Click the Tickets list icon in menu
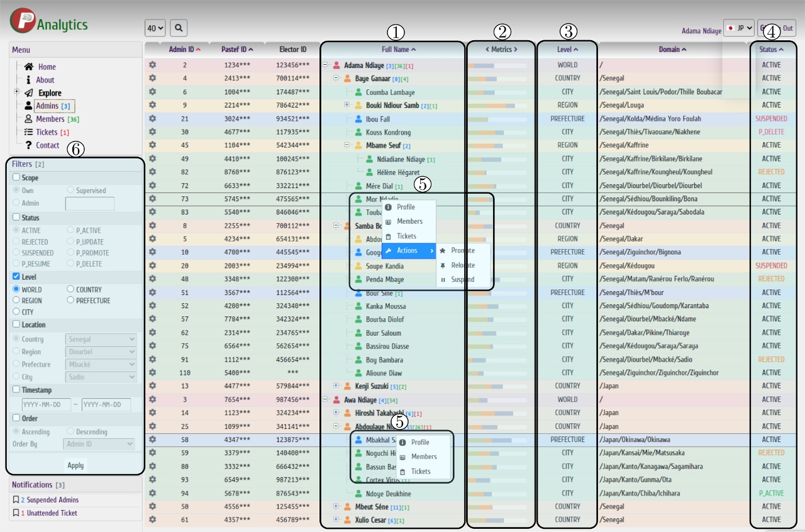This screenshot has width=805, height=532. tap(28, 132)
